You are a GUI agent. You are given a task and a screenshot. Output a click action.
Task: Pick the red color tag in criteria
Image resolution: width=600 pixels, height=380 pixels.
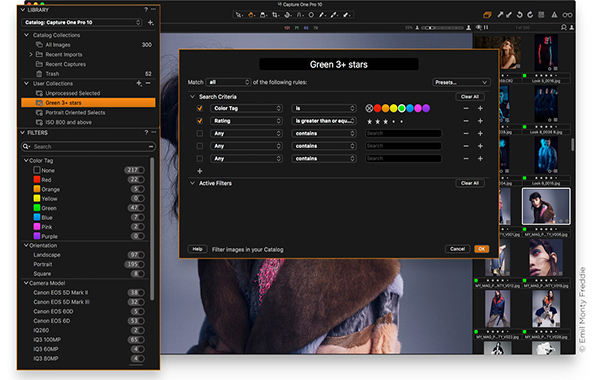coord(377,108)
